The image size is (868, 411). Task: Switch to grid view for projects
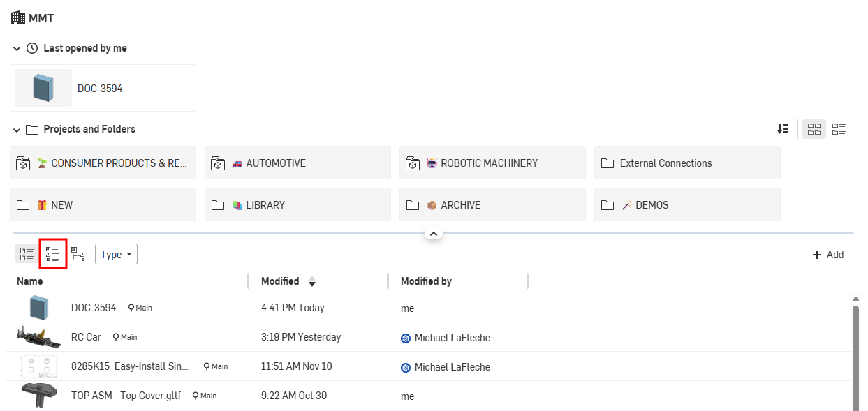[x=814, y=129]
